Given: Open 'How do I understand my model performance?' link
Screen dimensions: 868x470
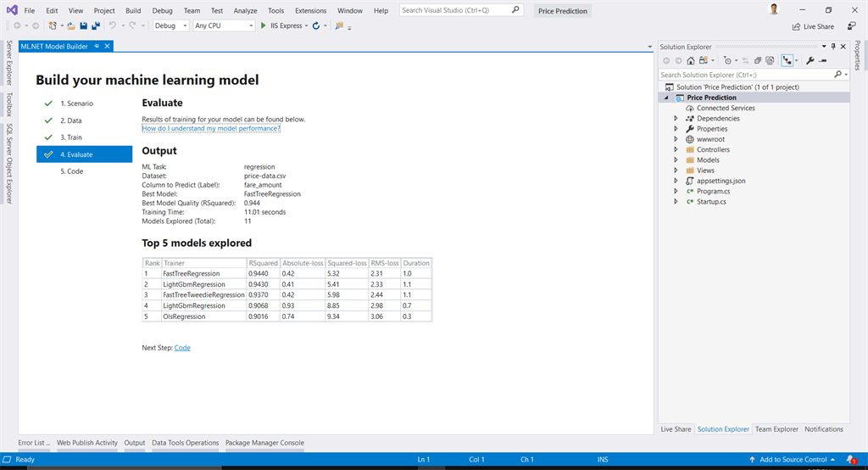Looking at the screenshot, I should point(211,128).
